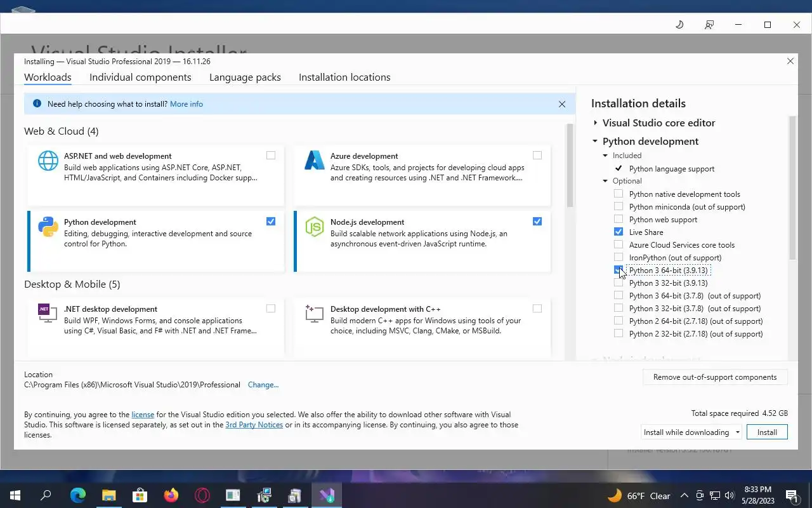This screenshot has height=508, width=812.
Task: Click the Desktop development with C++ icon
Action: click(x=314, y=313)
